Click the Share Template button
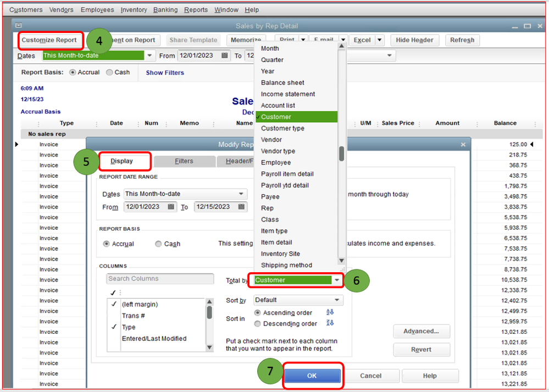 (193, 40)
